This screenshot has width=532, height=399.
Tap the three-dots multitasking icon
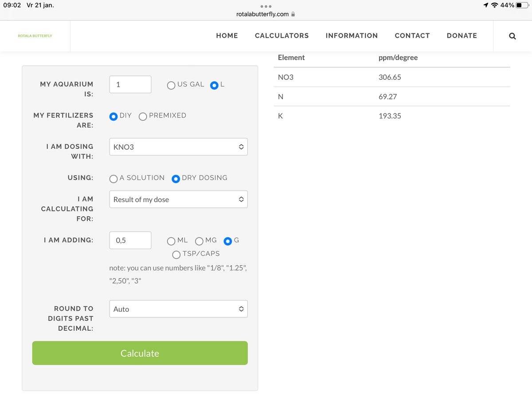coord(266,6)
